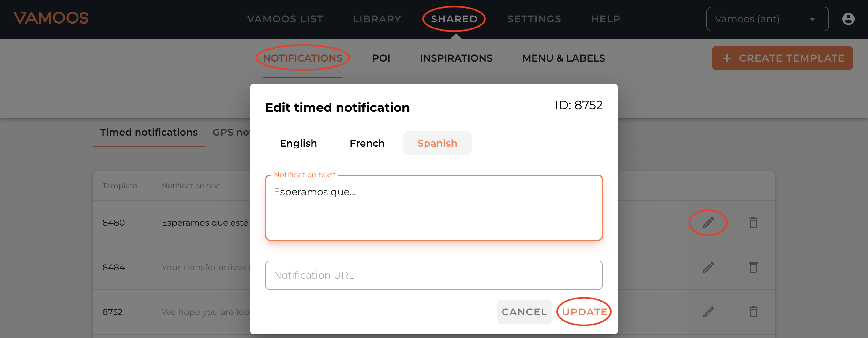Click the Create Template button
The width and height of the screenshot is (868, 338).
tap(782, 58)
